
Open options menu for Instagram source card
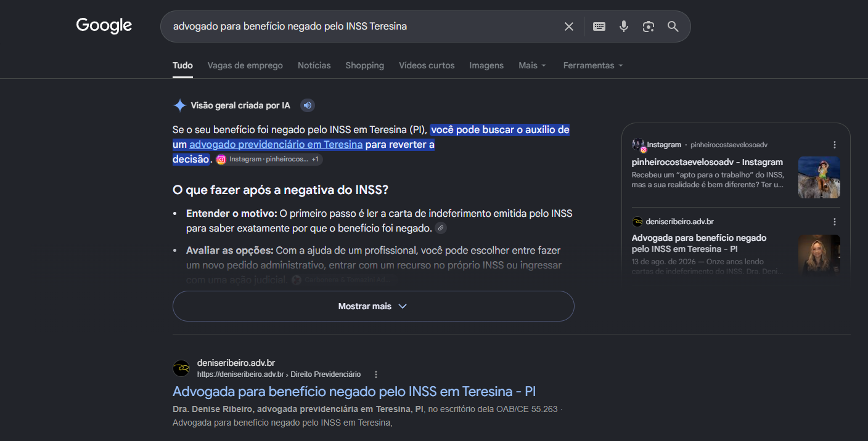pyautogui.click(x=835, y=145)
